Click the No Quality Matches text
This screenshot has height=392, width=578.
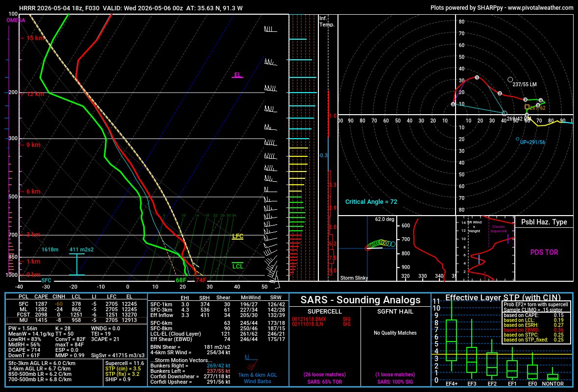pyautogui.click(x=395, y=333)
